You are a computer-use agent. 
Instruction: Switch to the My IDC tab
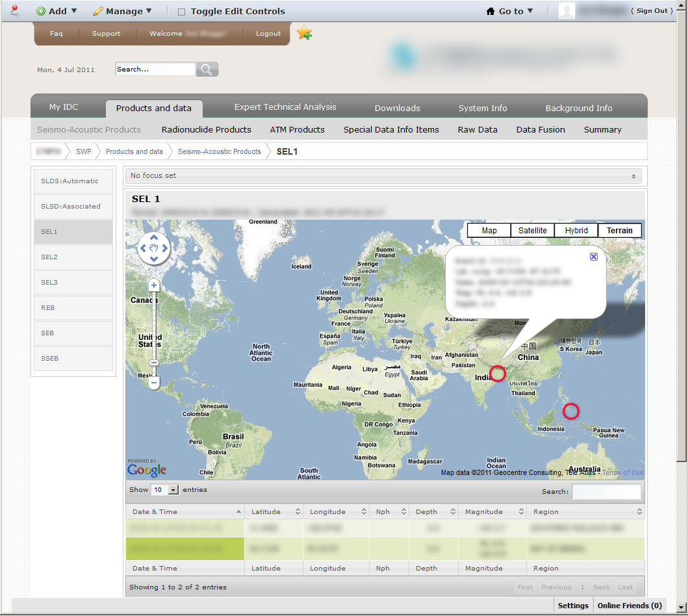tap(64, 107)
